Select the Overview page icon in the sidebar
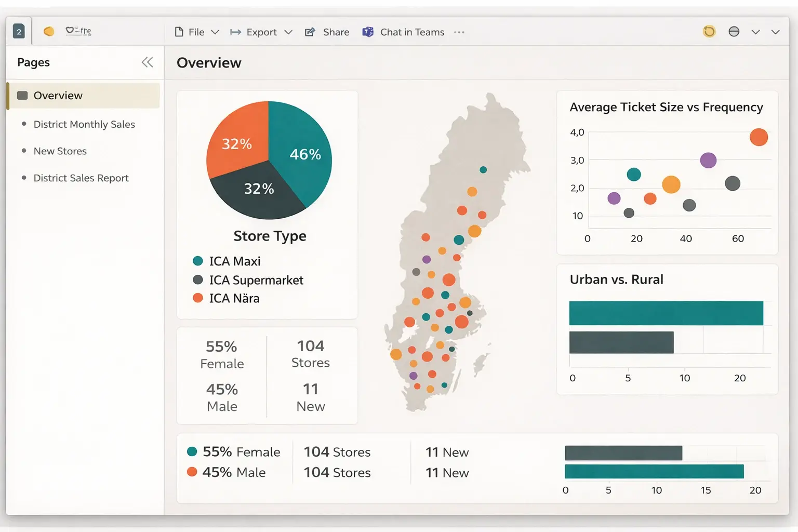 22,96
